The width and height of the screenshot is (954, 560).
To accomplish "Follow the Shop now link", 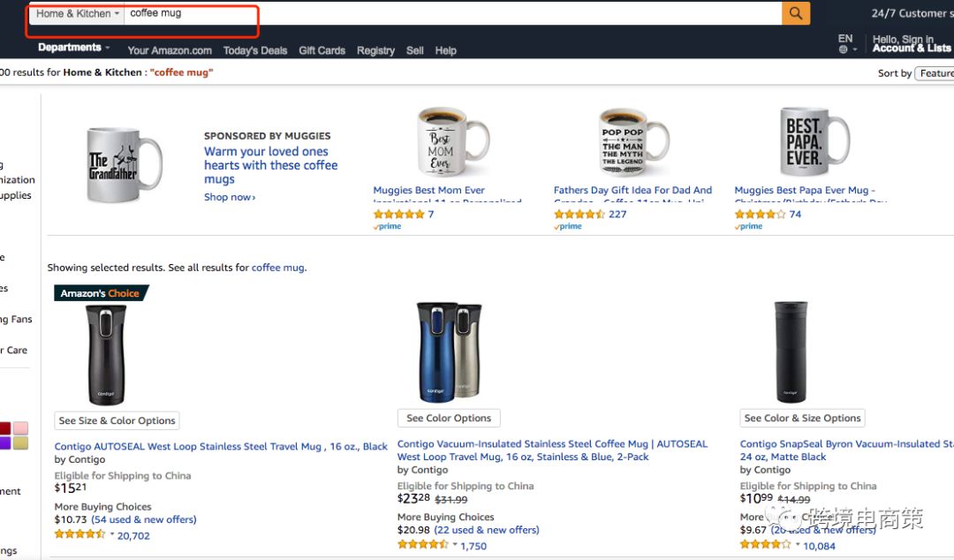I will click(230, 197).
